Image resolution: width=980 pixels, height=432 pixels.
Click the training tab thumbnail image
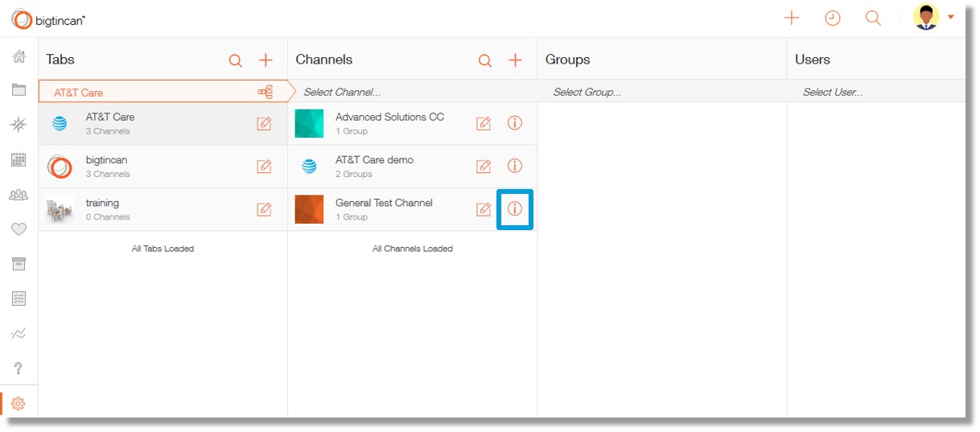click(60, 210)
